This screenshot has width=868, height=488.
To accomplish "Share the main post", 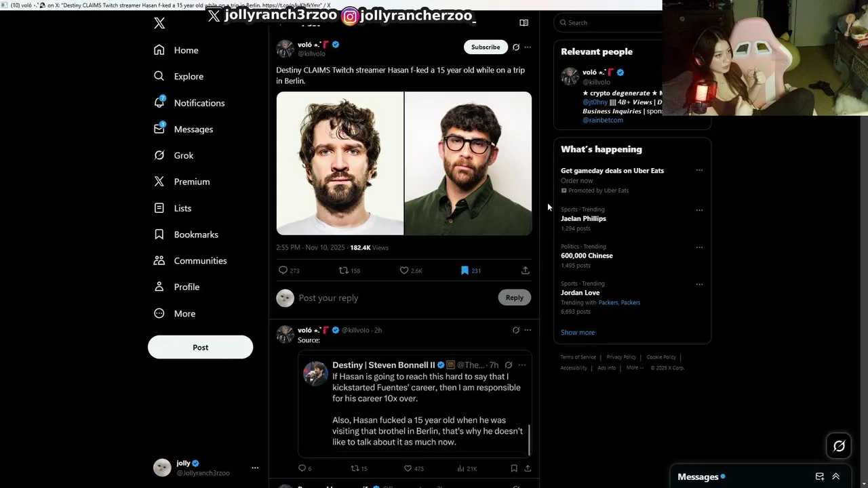I will click(x=525, y=270).
